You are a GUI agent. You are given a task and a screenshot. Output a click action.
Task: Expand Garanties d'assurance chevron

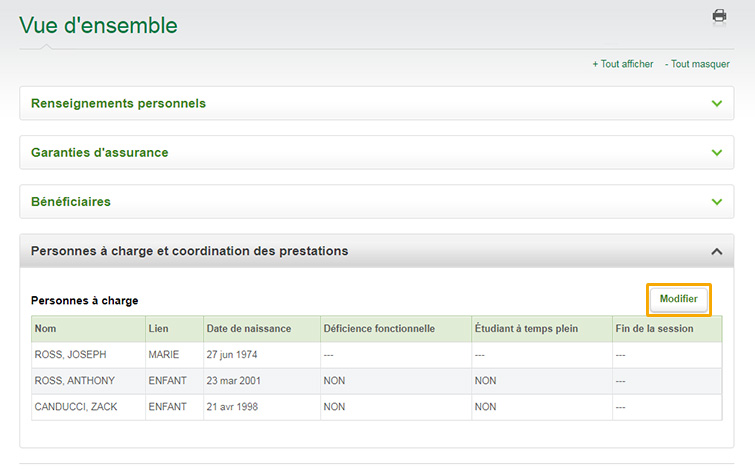click(716, 153)
